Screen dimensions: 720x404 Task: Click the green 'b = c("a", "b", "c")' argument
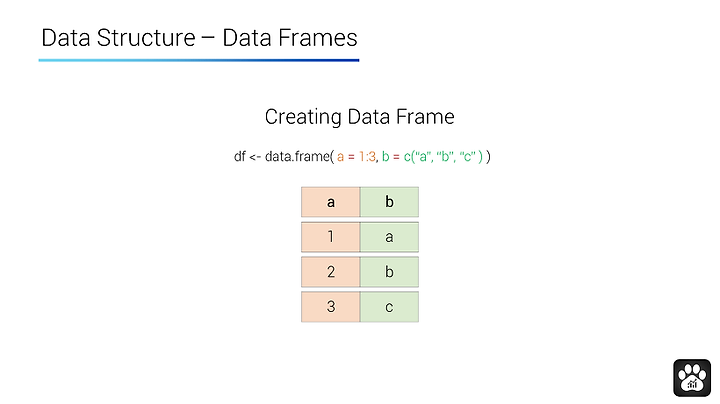[432, 157]
